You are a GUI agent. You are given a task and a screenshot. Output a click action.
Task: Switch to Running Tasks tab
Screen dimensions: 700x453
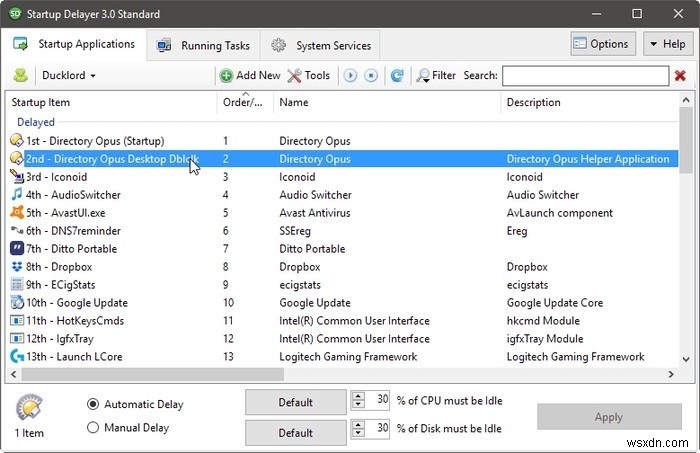click(203, 45)
